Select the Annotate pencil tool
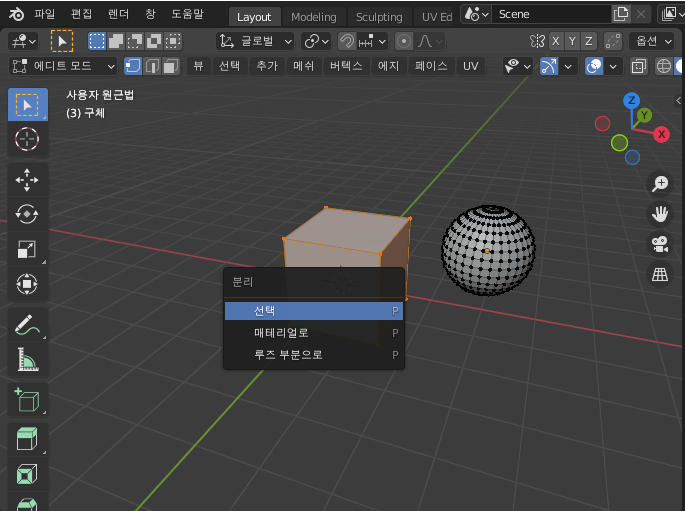685x511 pixels. [28, 325]
